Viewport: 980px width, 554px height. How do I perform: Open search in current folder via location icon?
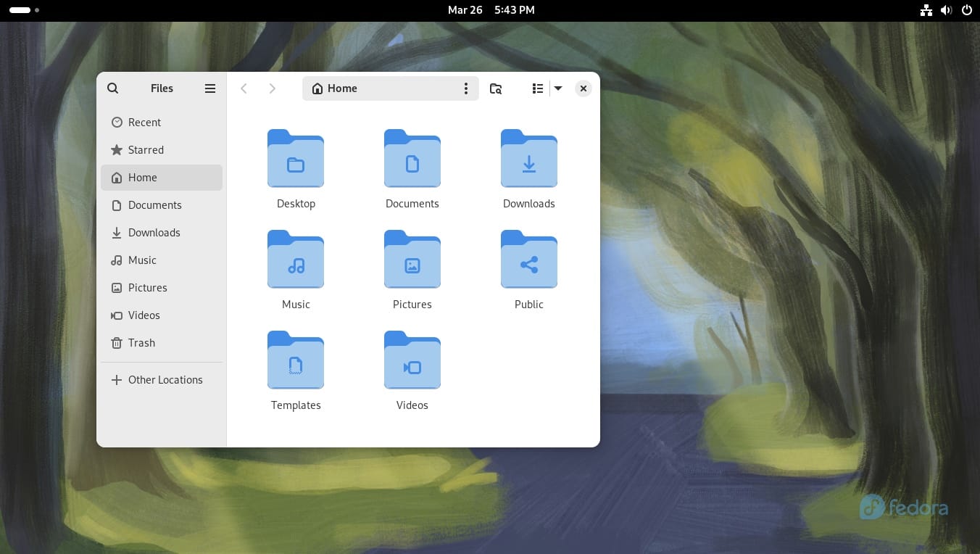496,88
